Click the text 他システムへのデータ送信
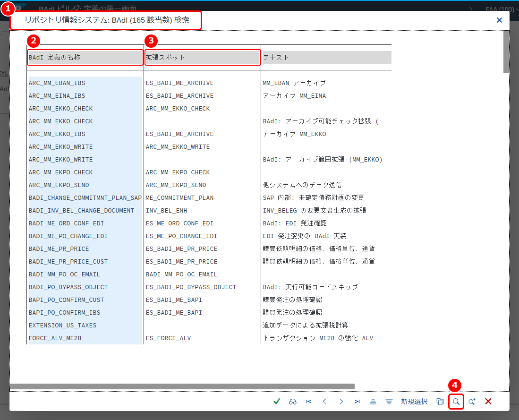The image size is (519, 420). pyautogui.click(x=302, y=185)
